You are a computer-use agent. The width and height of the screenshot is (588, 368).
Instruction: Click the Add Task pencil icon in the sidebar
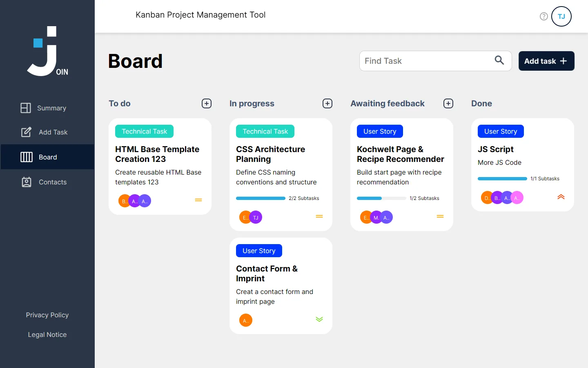[26, 132]
